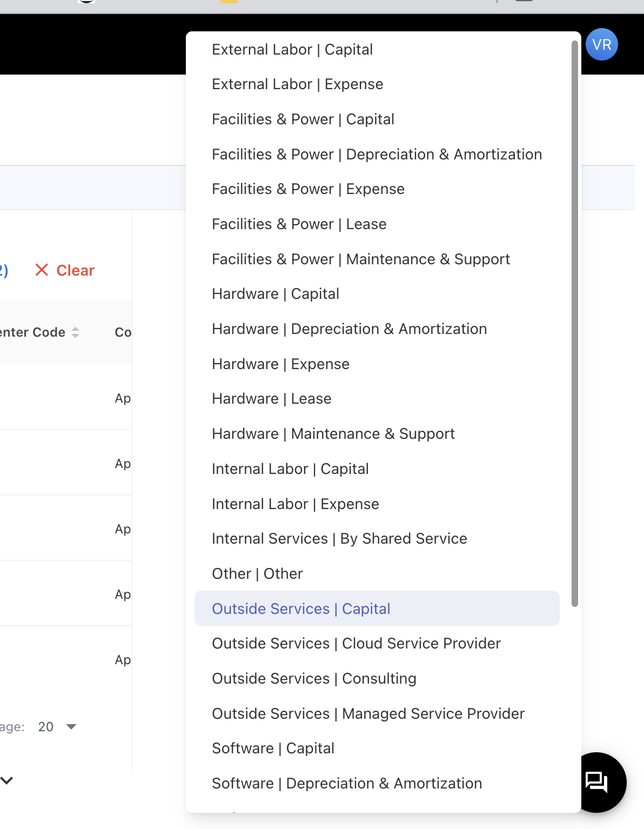
Task: Choose Other | Other option
Action: click(257, 574)
